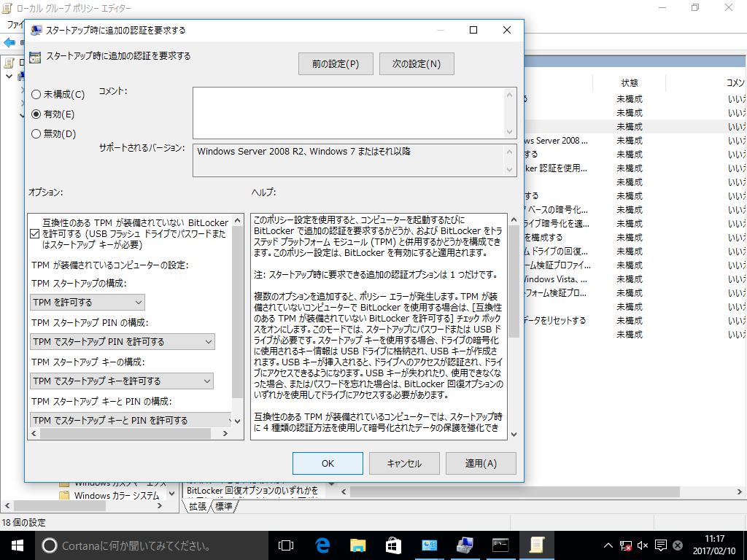The image size is (747, 560).
Task: Open the TPM スタートアップ キー dropdown
Action: tap(122, 381)
